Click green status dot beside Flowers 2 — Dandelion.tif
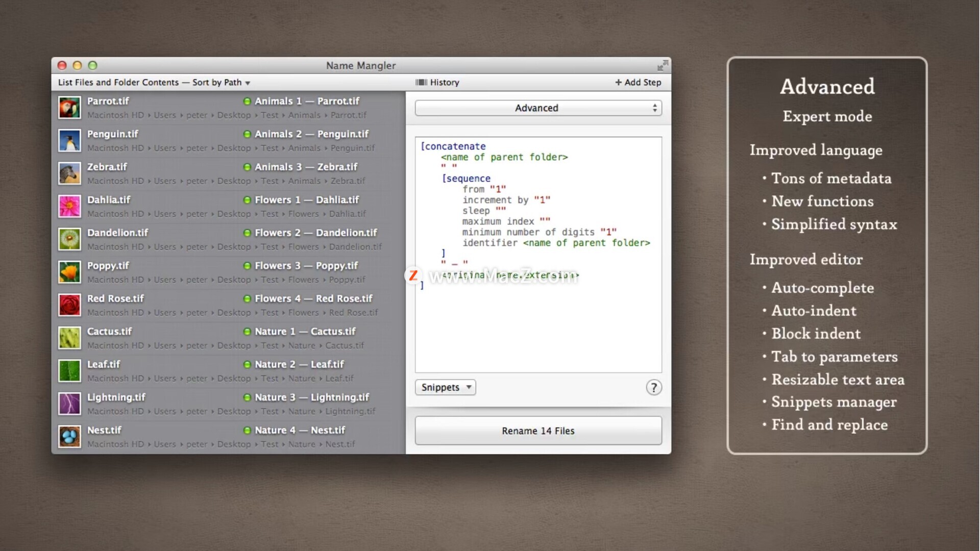Image resolution: width=980 pixels, height=551 pixels. pos(247,233)
